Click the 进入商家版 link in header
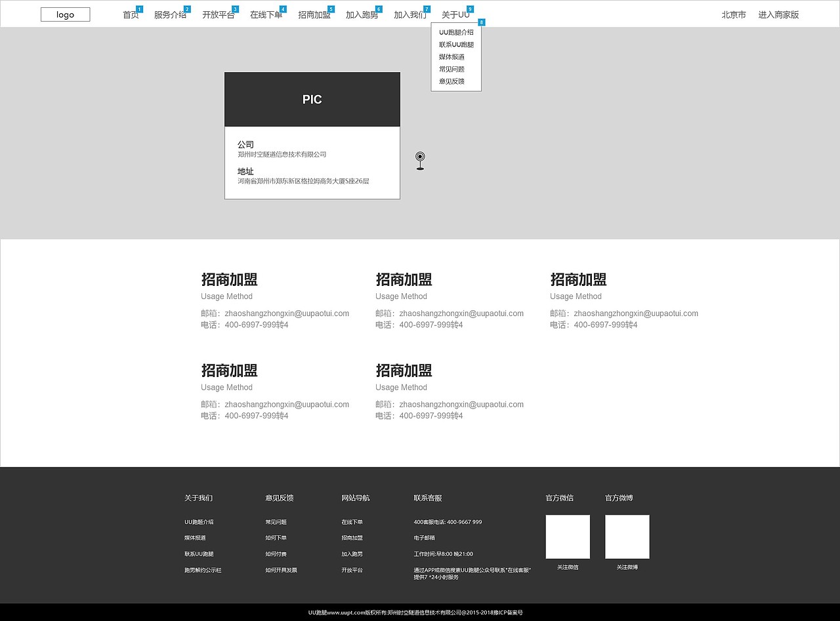The height and width of the screenshot is (621, 840). coord(778,14)
